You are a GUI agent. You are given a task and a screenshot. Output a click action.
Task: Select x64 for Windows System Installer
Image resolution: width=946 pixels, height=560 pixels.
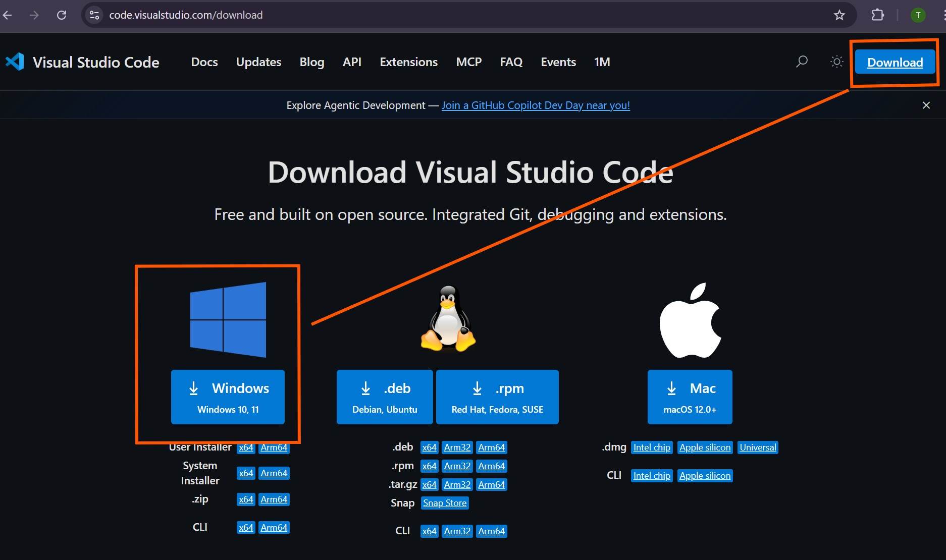coord(246,473)
